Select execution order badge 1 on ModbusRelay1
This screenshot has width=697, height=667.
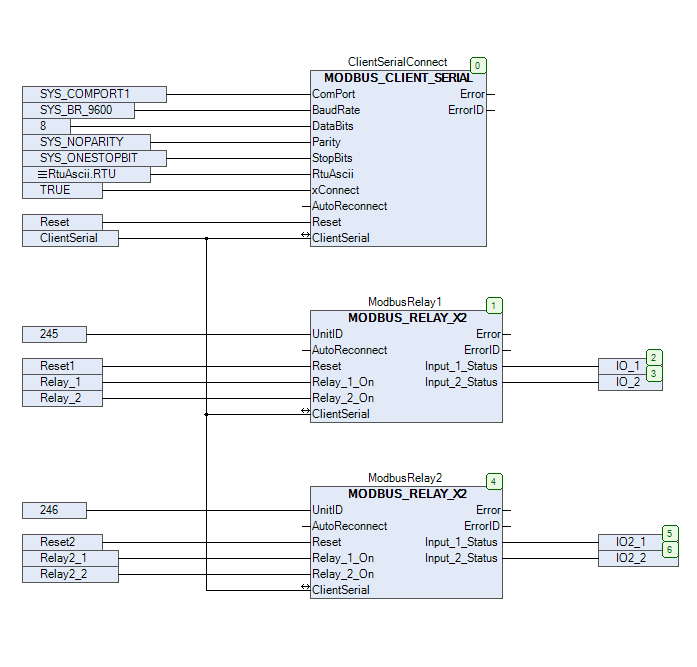pyautogui.click(x=494, y=306)
